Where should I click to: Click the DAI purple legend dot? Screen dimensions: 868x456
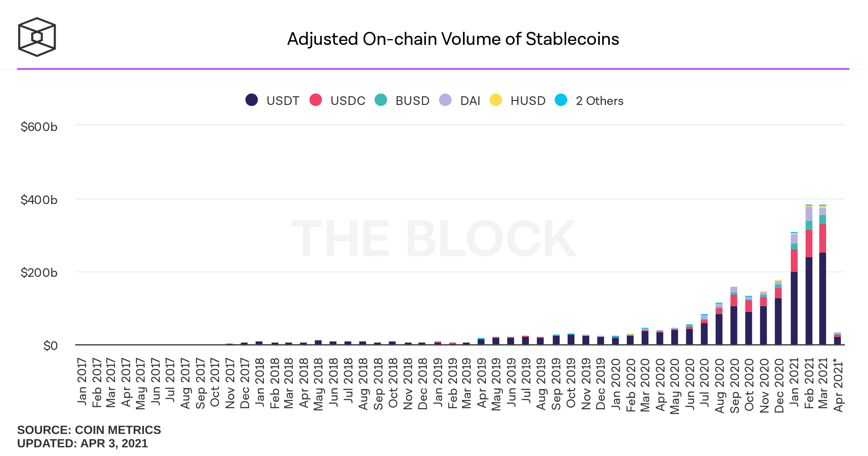(445, 100)
